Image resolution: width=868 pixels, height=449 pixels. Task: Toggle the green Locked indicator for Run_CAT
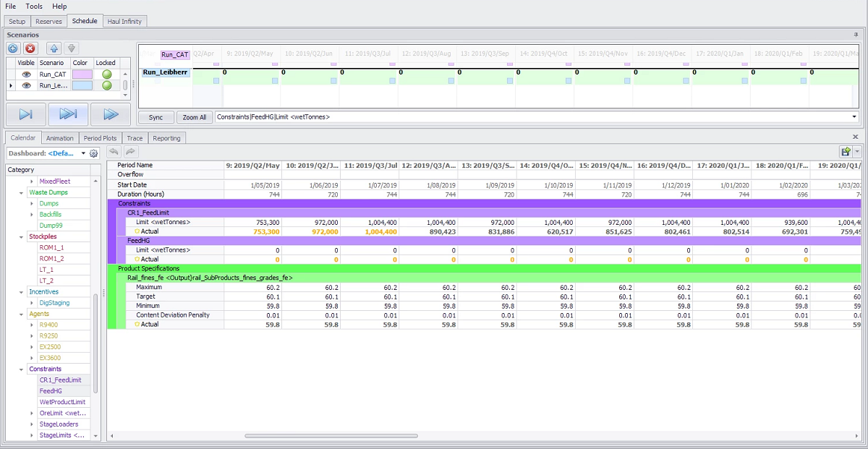106,74
